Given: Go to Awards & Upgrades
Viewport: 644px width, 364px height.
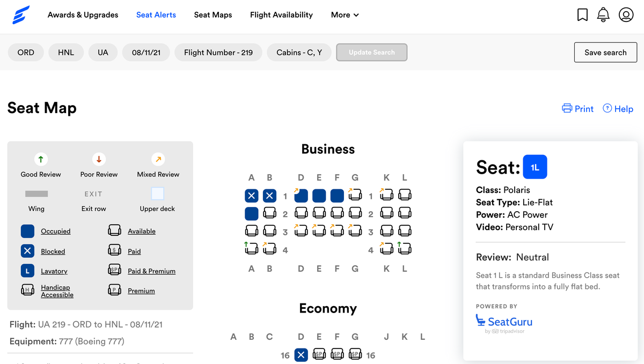Looking at the screenshot, I should point(83,15).
